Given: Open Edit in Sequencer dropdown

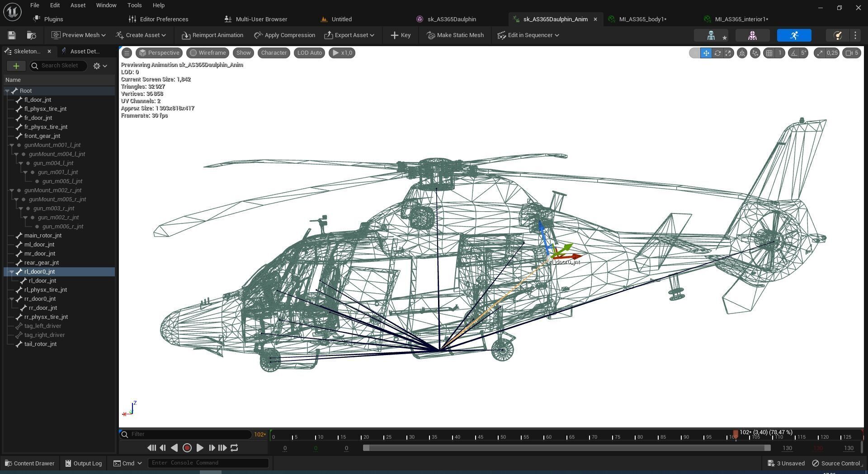Looking at the screenshot, I should [x=528, y=35].
